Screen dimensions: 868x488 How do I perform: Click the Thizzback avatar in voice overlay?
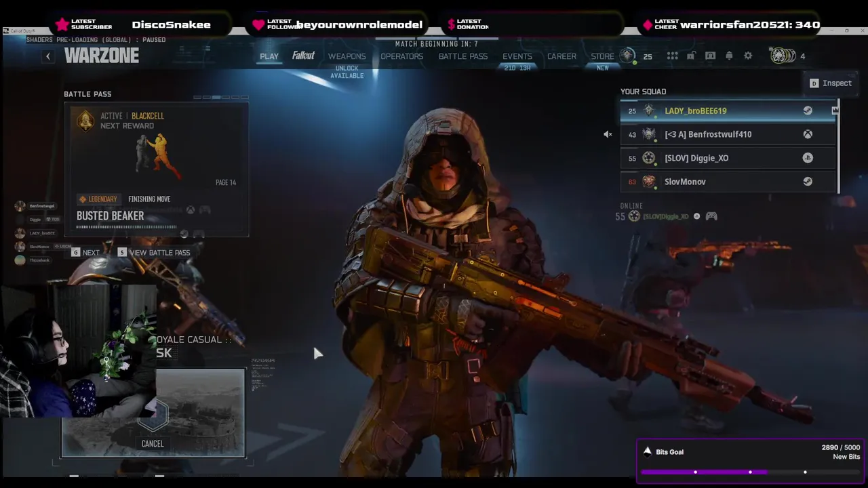[20, 260]
